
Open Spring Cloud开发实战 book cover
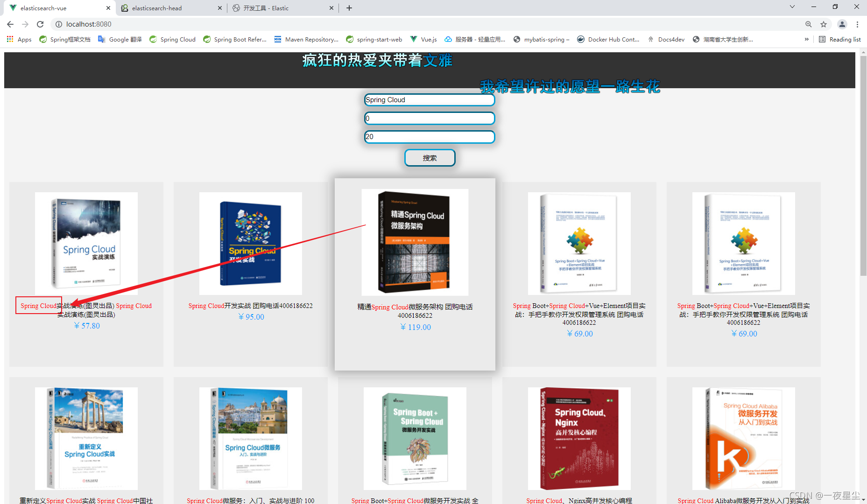tap(251, 243)
